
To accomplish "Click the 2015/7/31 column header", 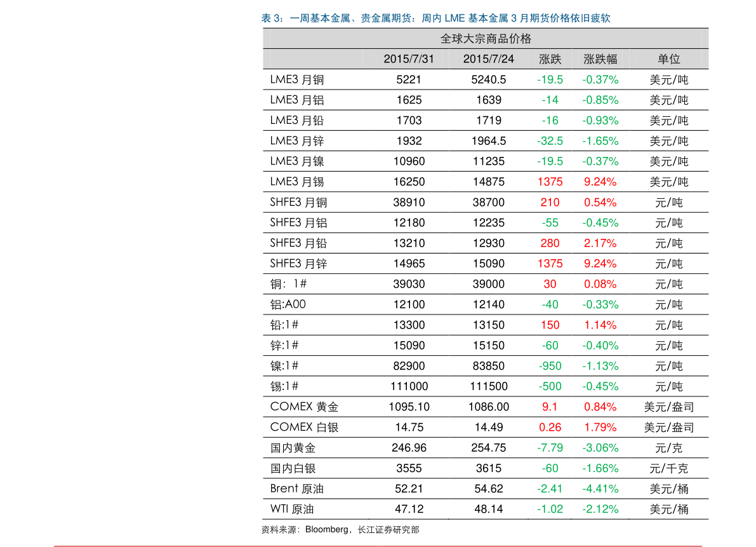I will (409, 59).
